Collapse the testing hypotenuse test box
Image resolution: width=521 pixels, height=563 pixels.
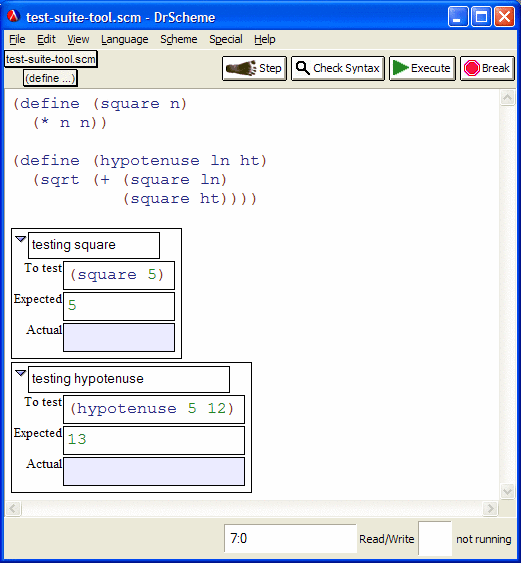coord(20,373)
